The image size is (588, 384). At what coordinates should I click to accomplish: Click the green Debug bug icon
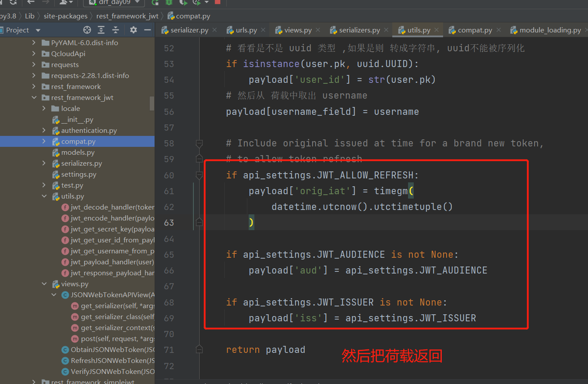pyautogui.click(x=169, y=2)
